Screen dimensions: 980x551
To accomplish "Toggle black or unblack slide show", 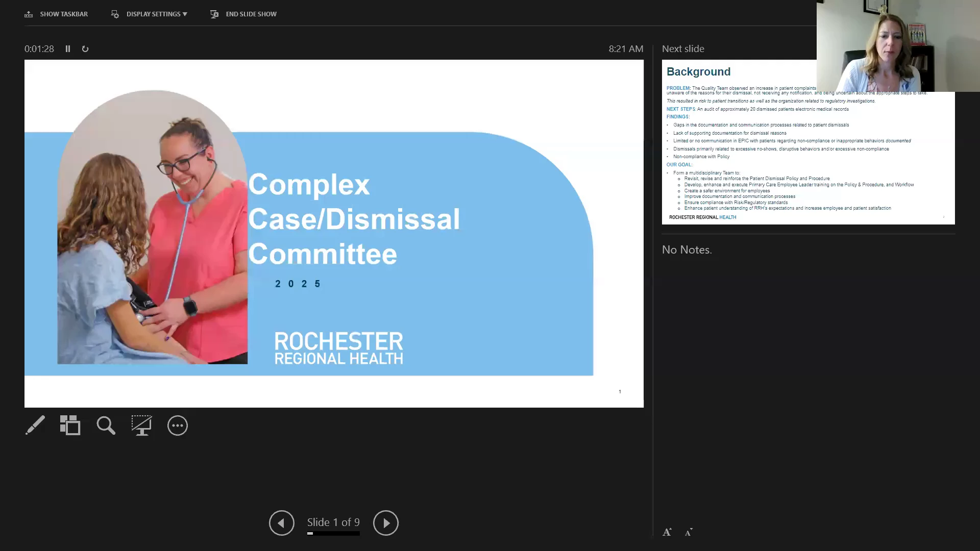I will pos(141,425).
